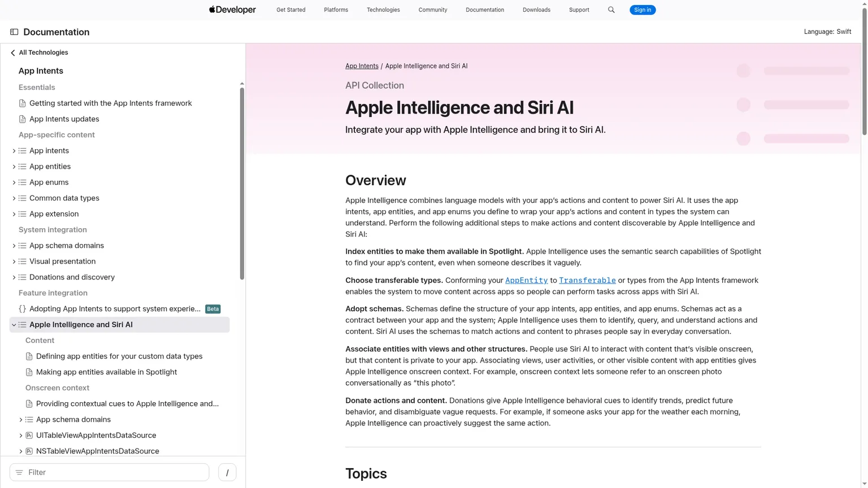Viewport: 868px width, 488px height.
Task: Open the Downloads nav item
Action: [536, 10]
